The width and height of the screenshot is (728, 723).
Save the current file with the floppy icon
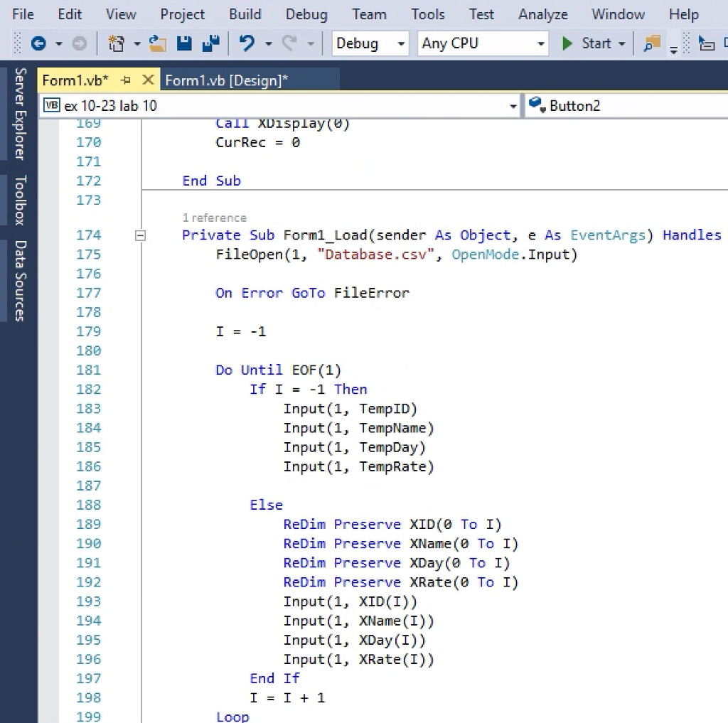(x=184, y=44)
